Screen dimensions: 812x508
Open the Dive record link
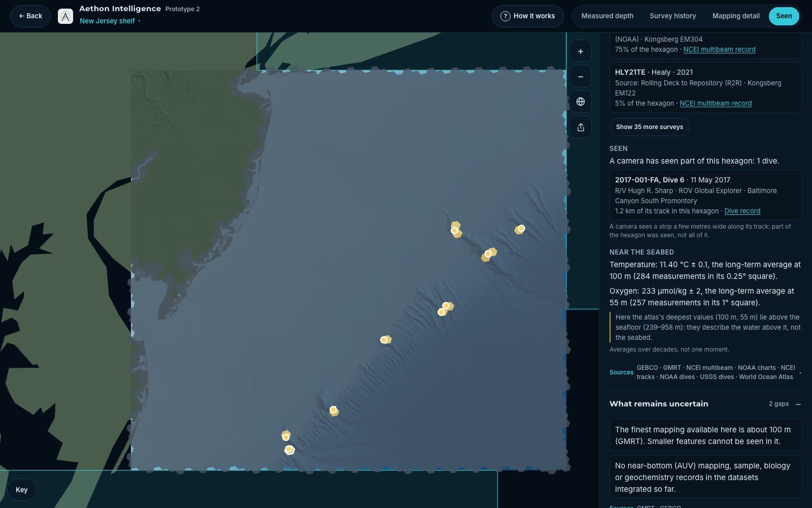coord(742,211)
